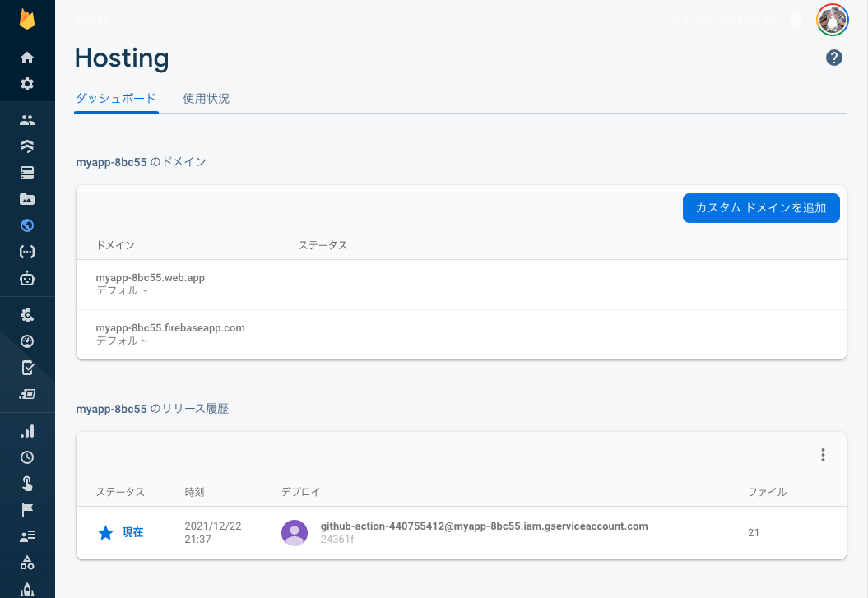This screenshot has width=868, height=598.
Task: Click myapp-8bc55 のリリース履歴 heading
Action: coord(152,409)
